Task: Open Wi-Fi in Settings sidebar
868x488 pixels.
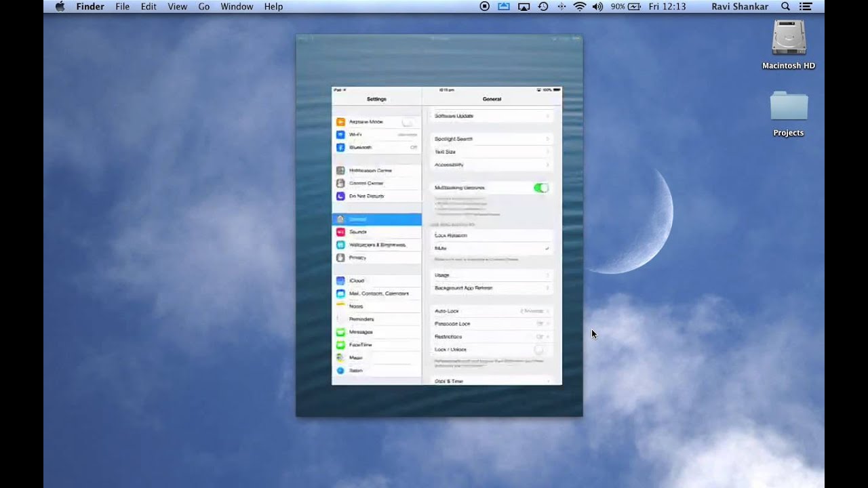Action: (376, 135)
